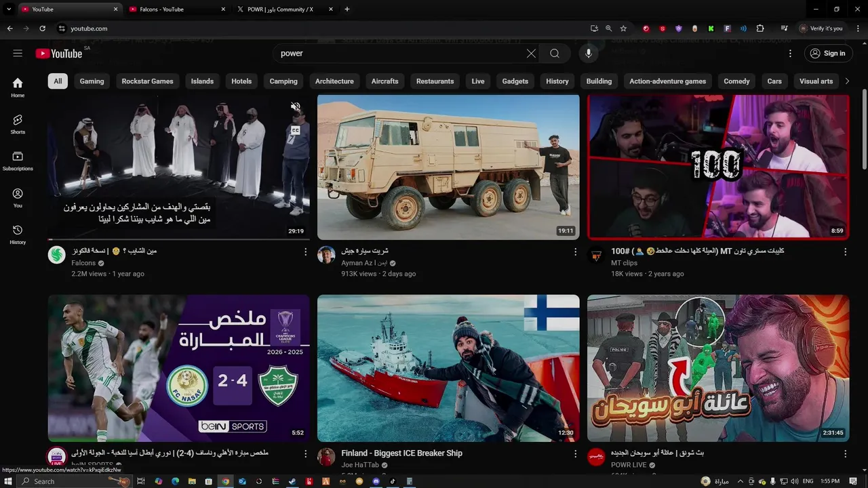868x488 pixels.
Task: Open Ayman Az channel name link
Action: pyautogui.click(x=364, y=263)
